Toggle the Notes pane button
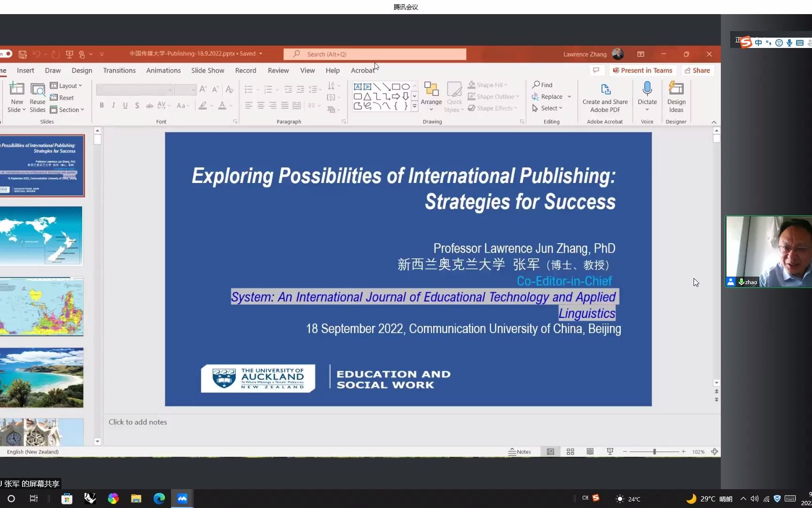Screen dimensions: 812x508 point(519,452)
